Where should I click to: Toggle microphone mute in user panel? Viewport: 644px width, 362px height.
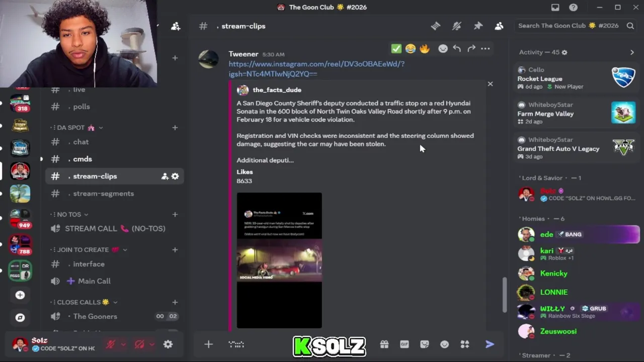pyautogui.click(x=111, y=344)
